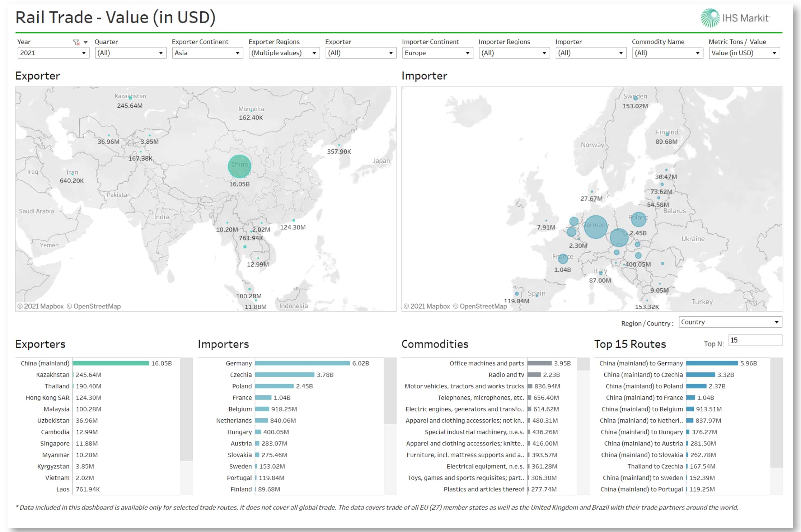This screenshot has height=532, width=801.
Task: Click the Commodities list scrollbar
Action: tap(583, 364)
